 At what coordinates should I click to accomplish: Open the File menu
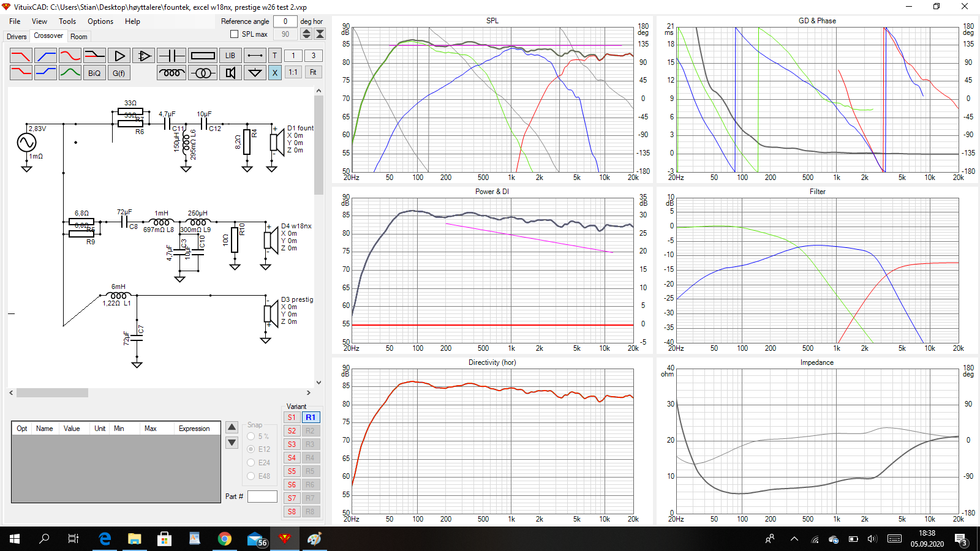coord(15,21)
